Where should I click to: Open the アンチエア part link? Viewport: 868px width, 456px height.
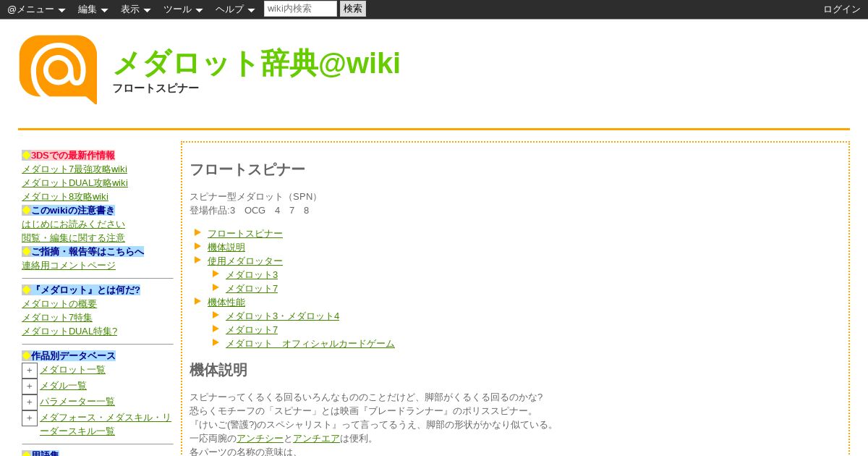[x=316, y=439]
